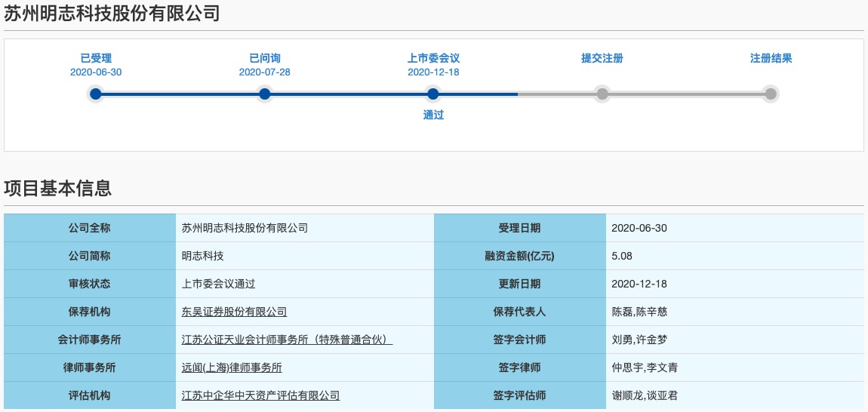This screenshot has width=868, height=412.
Task: Click the 更新日期 header cell
Action: point(520,284)
